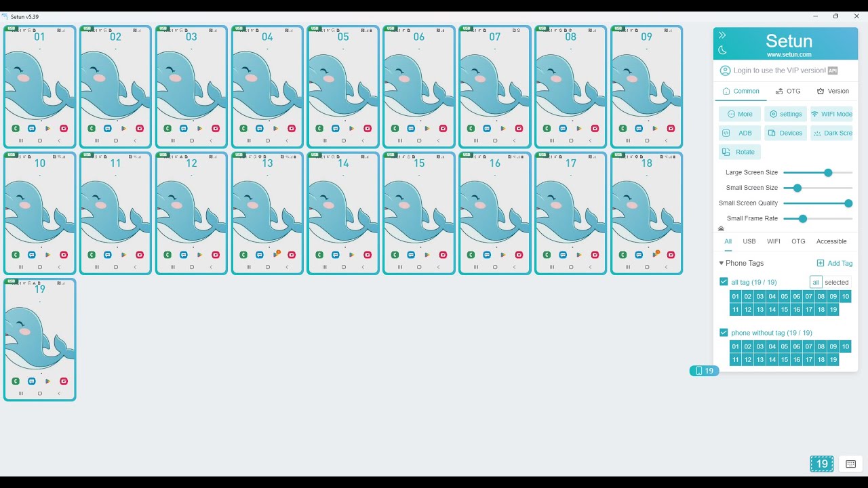Open messages app on device 05
Viewport: 868px width, 488px height.
click(335, 128)
